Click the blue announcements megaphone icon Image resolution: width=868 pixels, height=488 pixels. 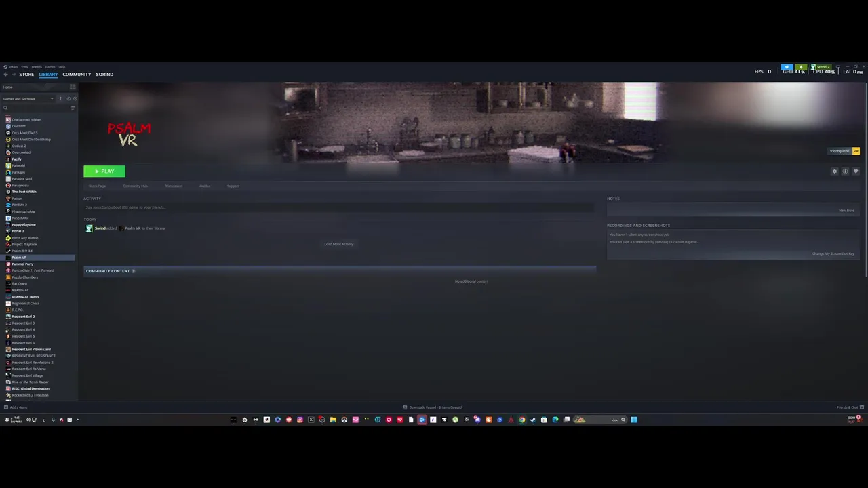[787, 67]
